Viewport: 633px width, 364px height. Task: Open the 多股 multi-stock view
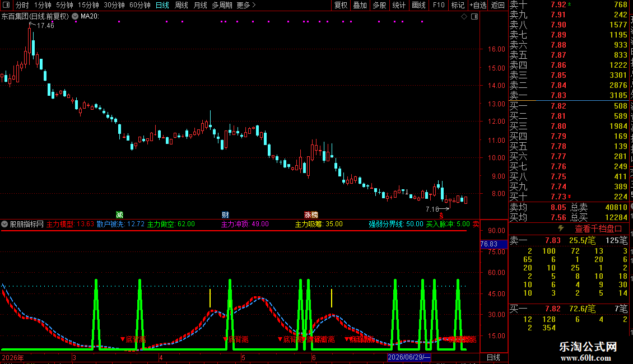coord(379,5)
